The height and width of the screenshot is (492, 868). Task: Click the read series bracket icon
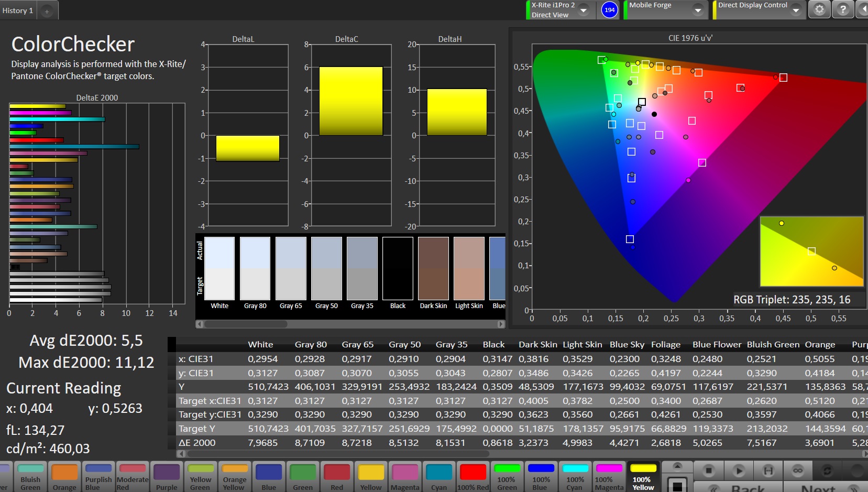(768, 471)
